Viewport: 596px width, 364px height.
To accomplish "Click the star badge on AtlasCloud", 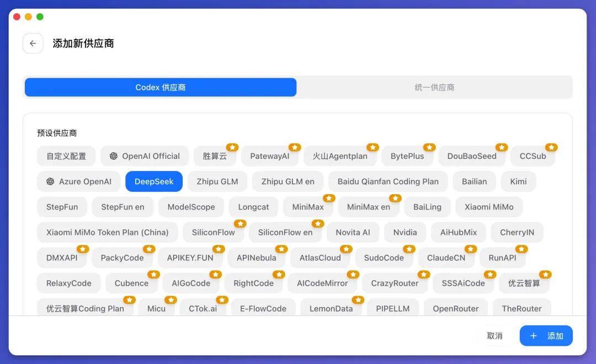I will pos(346,249).
